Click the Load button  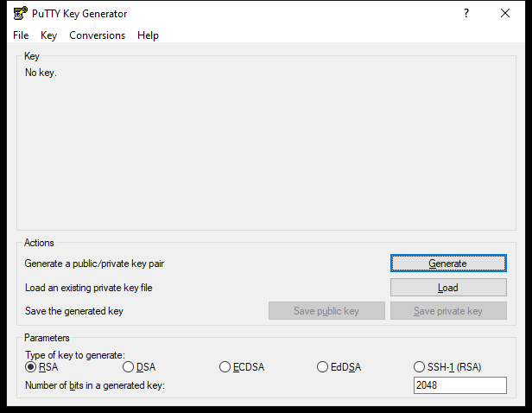tap(448, 288)
